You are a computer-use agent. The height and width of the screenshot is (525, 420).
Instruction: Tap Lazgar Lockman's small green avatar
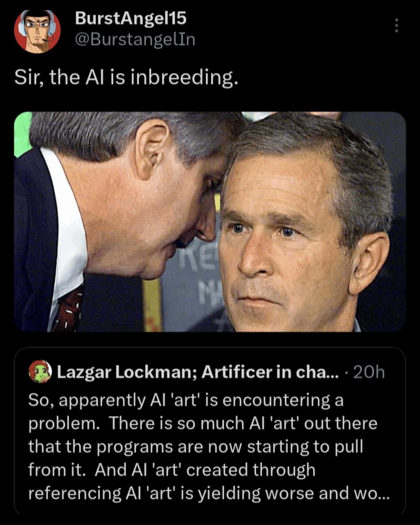coord(40,372)
